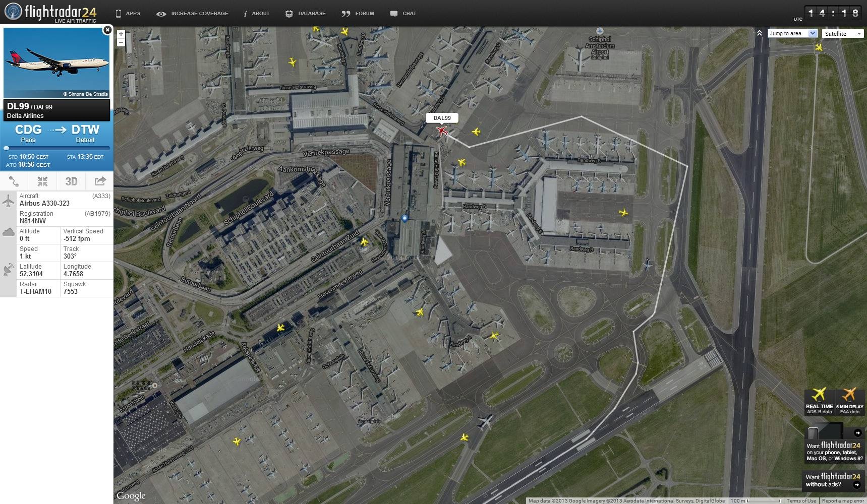Collapse the map controls with double chevron

(759, 33)
